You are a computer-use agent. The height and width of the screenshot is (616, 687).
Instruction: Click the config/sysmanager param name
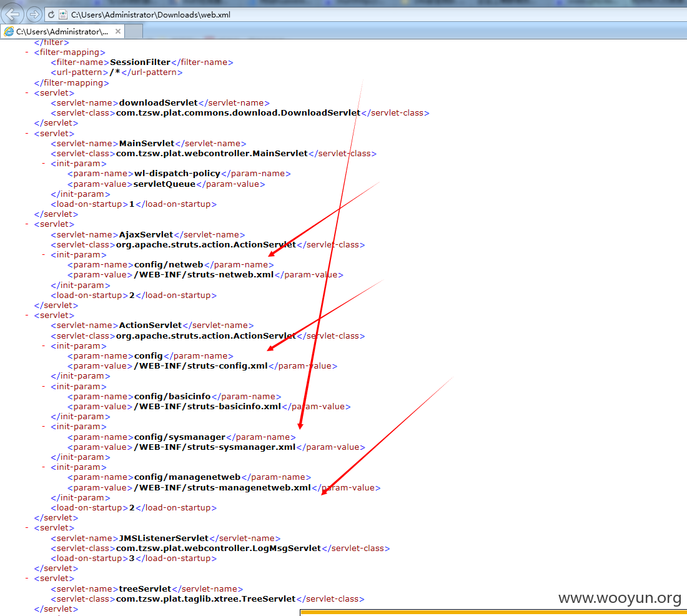[x=180, y=437]
